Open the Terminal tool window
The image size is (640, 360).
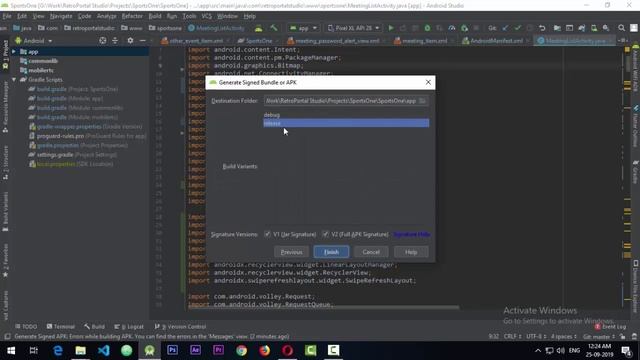tap(60, 327)
